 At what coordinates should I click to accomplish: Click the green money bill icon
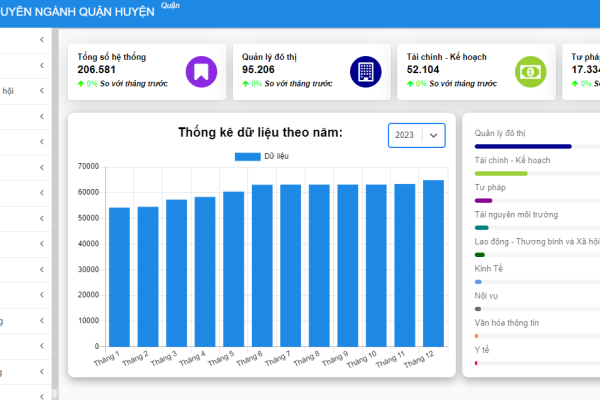coord(530,72)
